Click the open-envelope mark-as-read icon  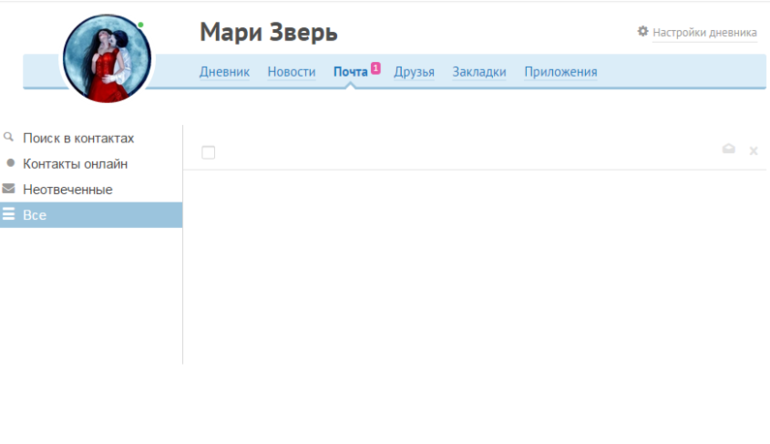729,150
